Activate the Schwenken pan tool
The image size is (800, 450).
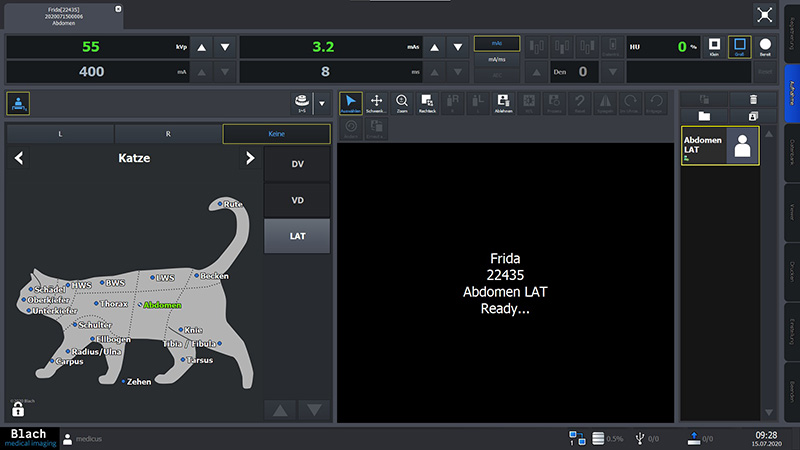tap(377, 103)
